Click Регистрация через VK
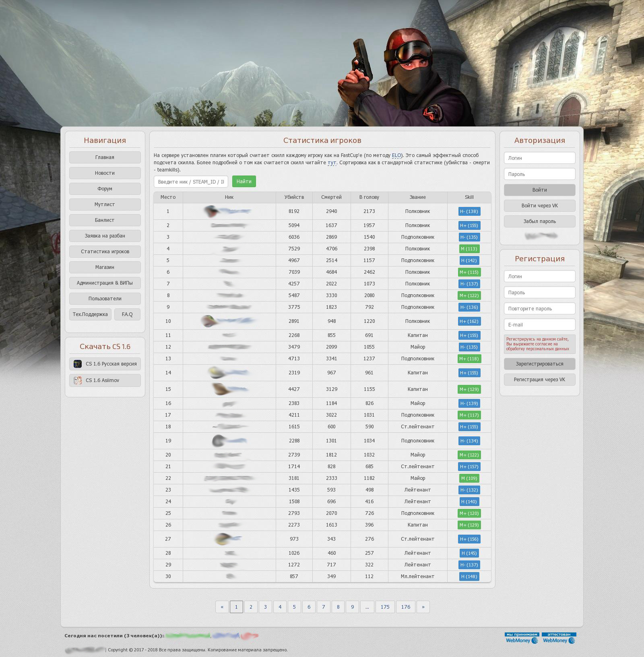This screenshot has height=657, width=644. [x=539, y=380]
